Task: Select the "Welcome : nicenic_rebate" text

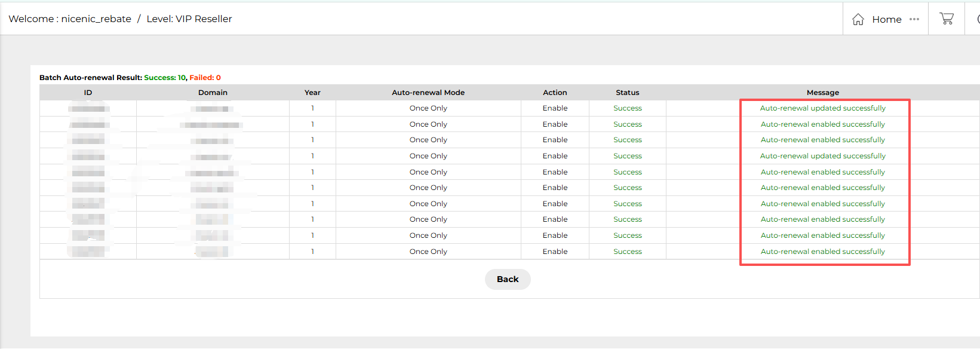Action: point(70,19)
